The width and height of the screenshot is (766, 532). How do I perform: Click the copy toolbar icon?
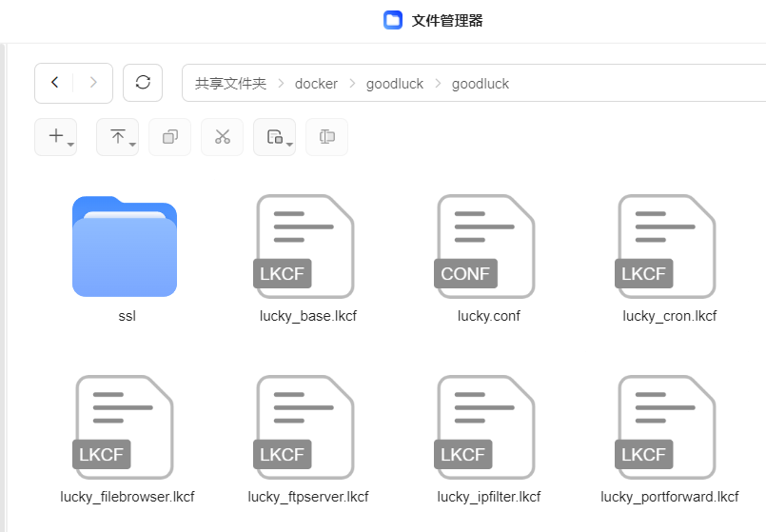click(170, 137)
